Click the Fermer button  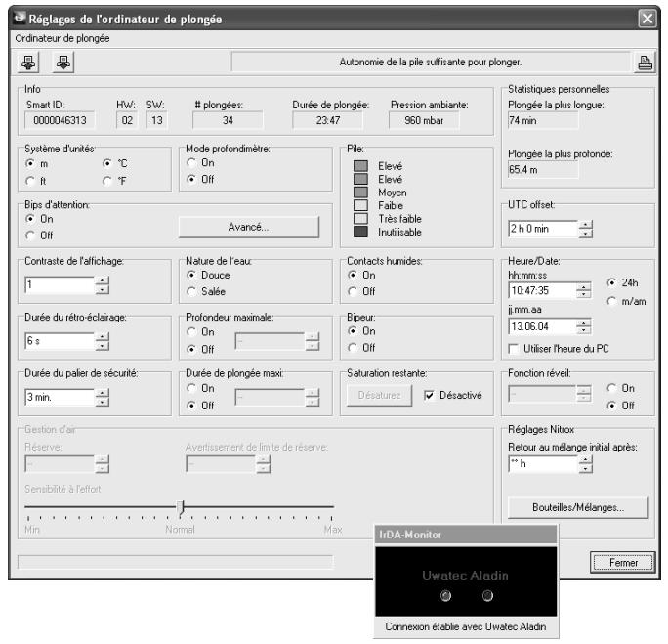[622, 563]
